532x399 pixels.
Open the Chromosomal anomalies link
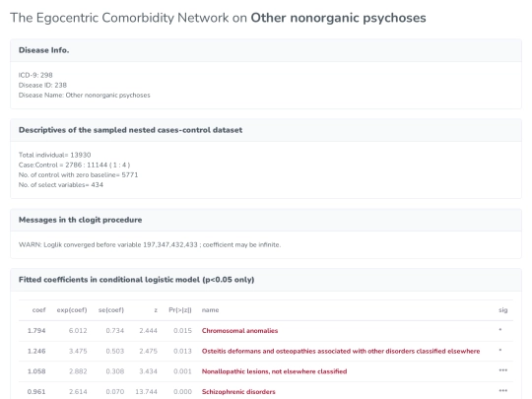[x=239, y=330]
